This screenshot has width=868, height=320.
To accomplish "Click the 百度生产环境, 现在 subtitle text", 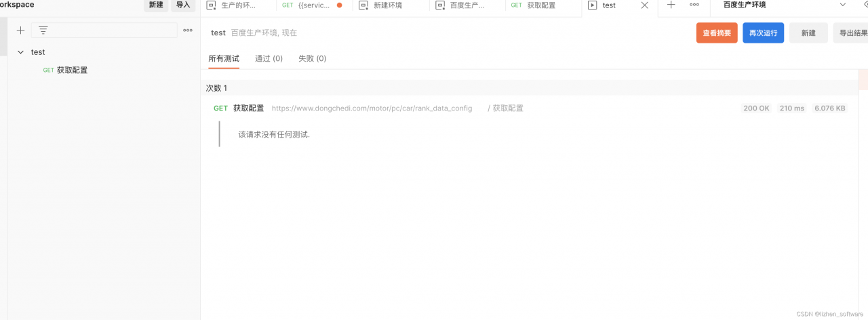I will tap(264, 33).
